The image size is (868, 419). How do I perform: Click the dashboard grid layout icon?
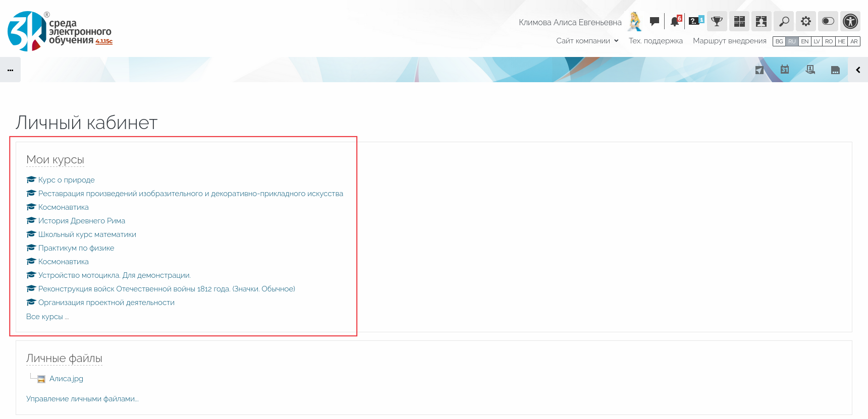[x=739, y=22]
